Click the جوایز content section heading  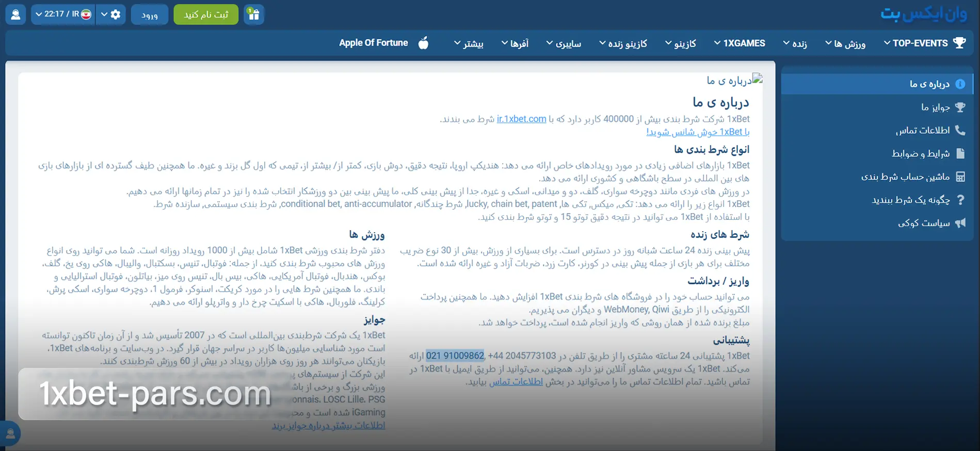point(375,319)
